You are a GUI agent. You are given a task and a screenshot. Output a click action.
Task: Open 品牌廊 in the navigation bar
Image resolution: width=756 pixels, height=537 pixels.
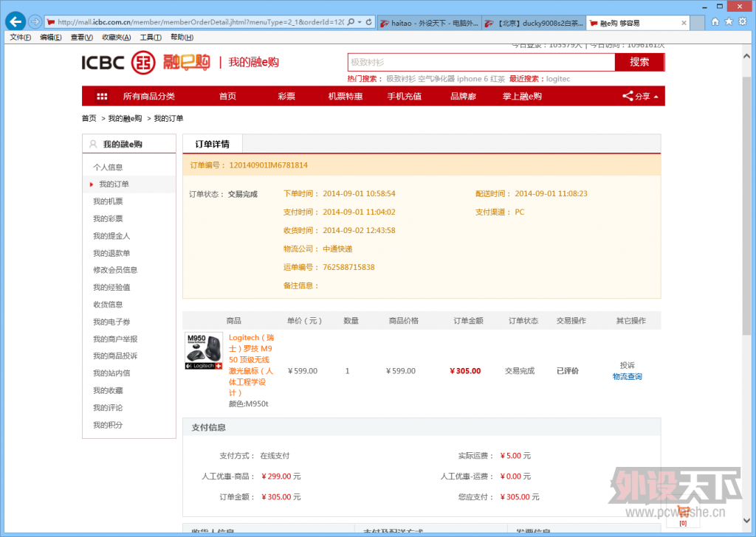click(x=463, y=97)
